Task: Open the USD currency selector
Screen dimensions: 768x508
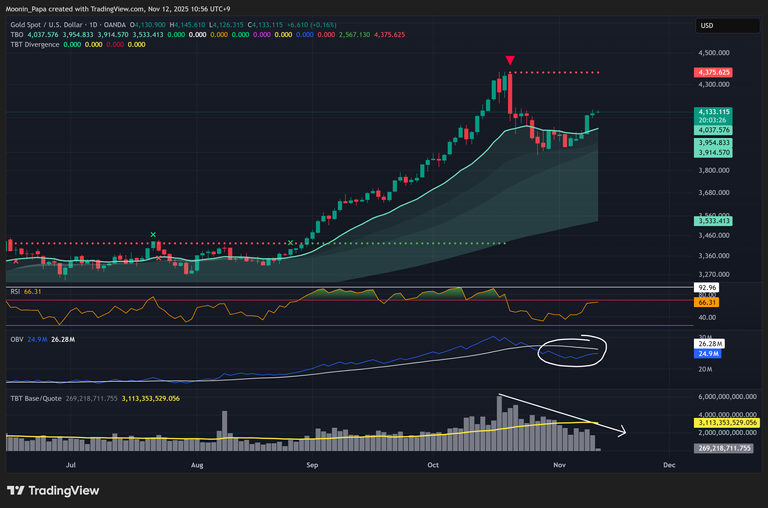Action: tap(707, 26)
